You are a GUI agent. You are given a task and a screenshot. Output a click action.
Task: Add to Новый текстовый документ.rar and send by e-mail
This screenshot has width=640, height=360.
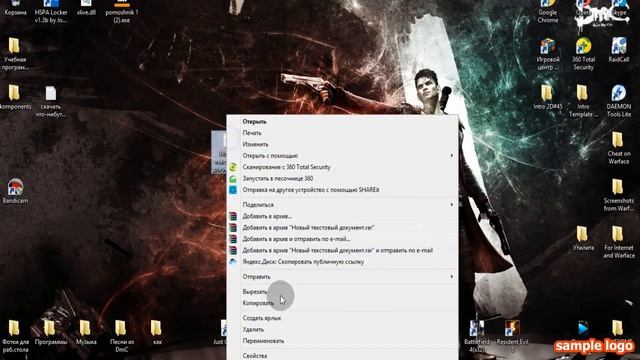(x=342, y=251)
